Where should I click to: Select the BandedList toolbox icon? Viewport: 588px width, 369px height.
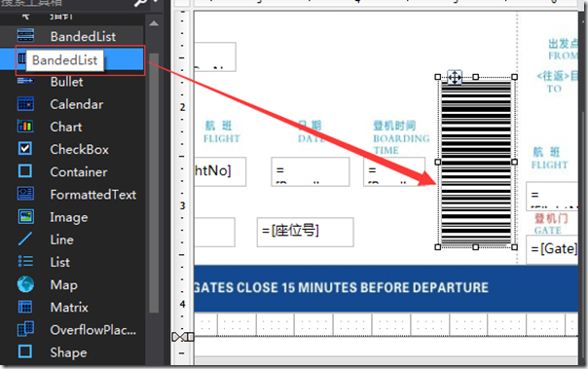[x=25, y=36]
